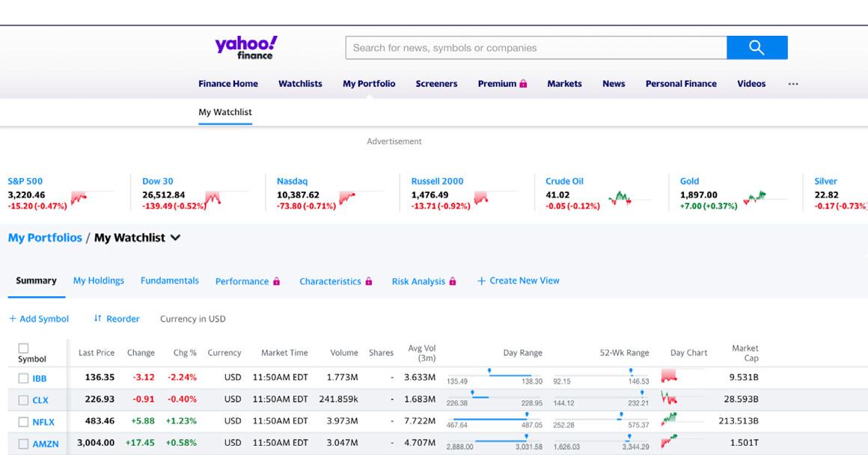Click the Crude Oil link
This screenshot has width=868, height=463.
pyautogui.click(x=564, y=181)
